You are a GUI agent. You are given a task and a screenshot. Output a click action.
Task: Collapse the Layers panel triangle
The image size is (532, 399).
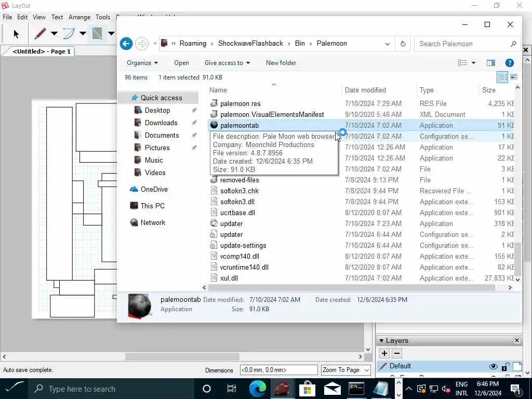click(x=381, y=341)
